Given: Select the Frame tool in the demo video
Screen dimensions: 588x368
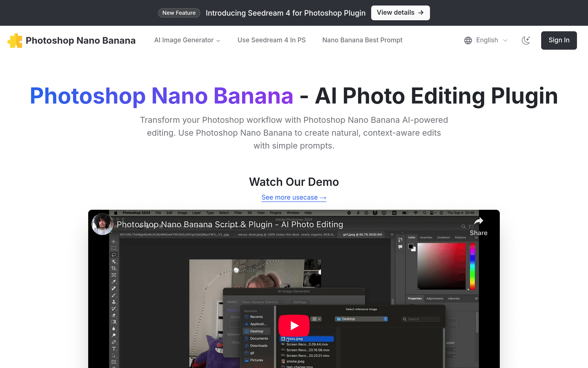Looking at the screenshot, I should (x=113, y=275).
